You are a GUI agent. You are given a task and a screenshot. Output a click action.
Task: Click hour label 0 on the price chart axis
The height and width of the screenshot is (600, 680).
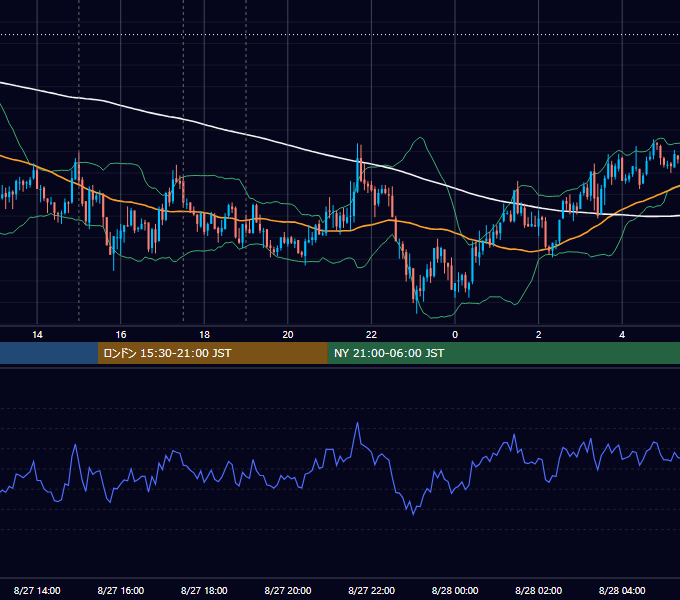point(455,335)
